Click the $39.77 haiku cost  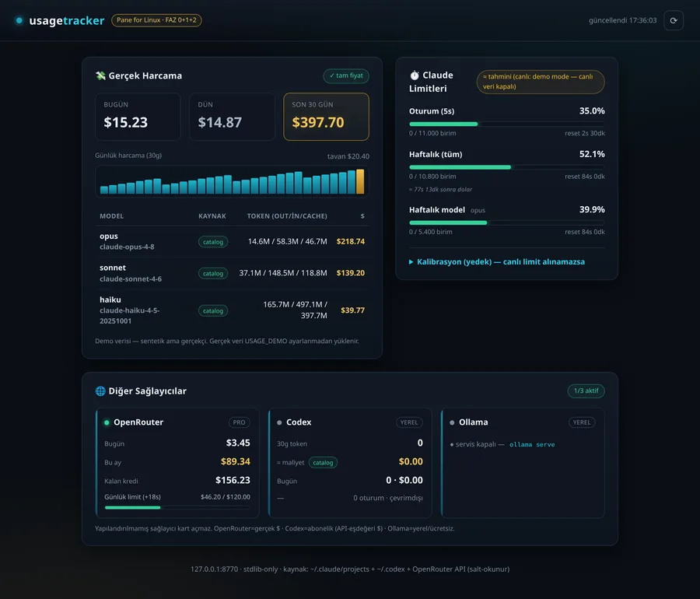352,310
